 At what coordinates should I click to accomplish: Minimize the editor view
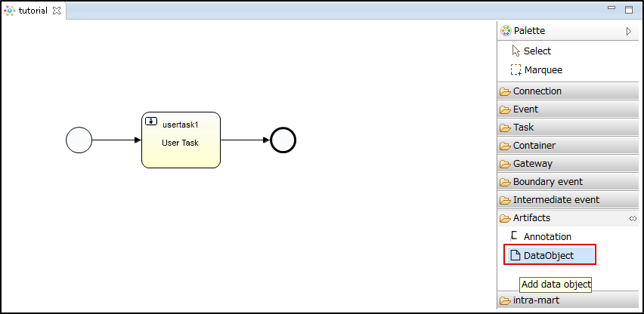click(611, 8)
